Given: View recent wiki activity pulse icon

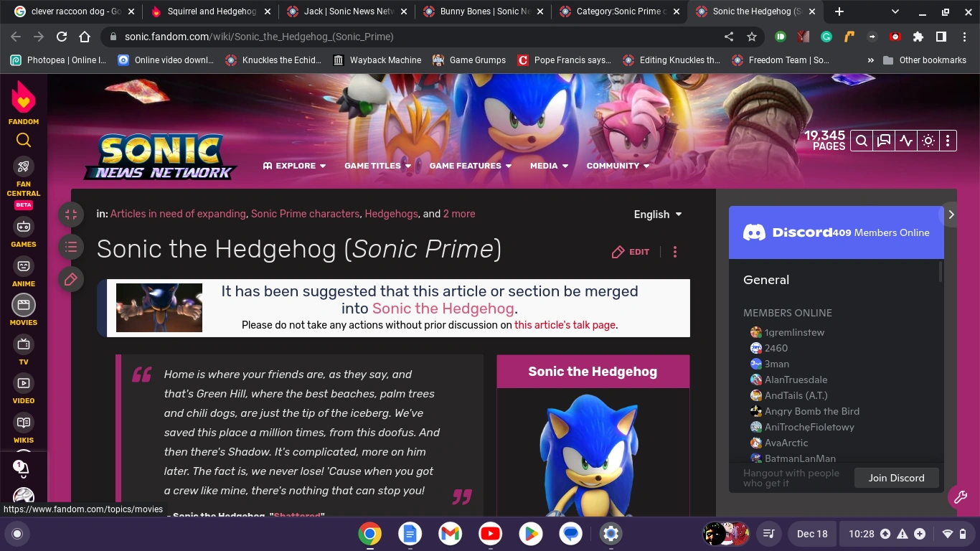Looking at the screenshot, I should tap(905, 141).
